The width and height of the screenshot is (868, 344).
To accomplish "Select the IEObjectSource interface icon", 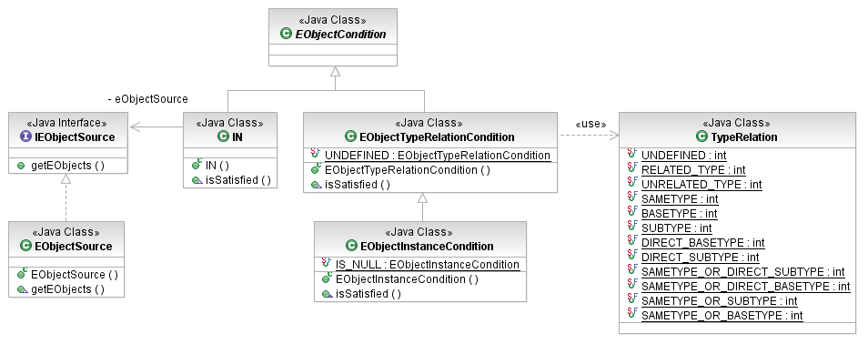I will pos(25,137).
